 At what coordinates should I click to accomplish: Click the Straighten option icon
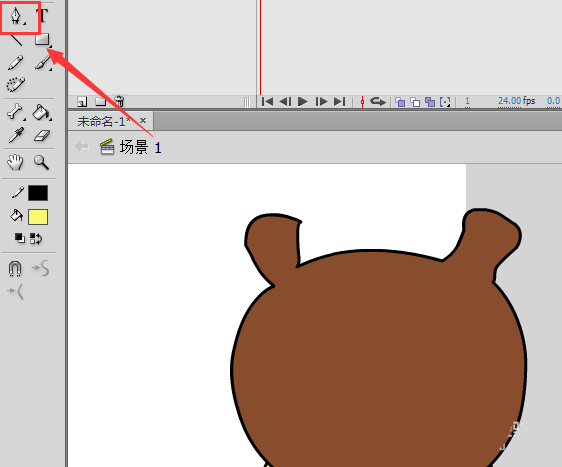point(15,291)
